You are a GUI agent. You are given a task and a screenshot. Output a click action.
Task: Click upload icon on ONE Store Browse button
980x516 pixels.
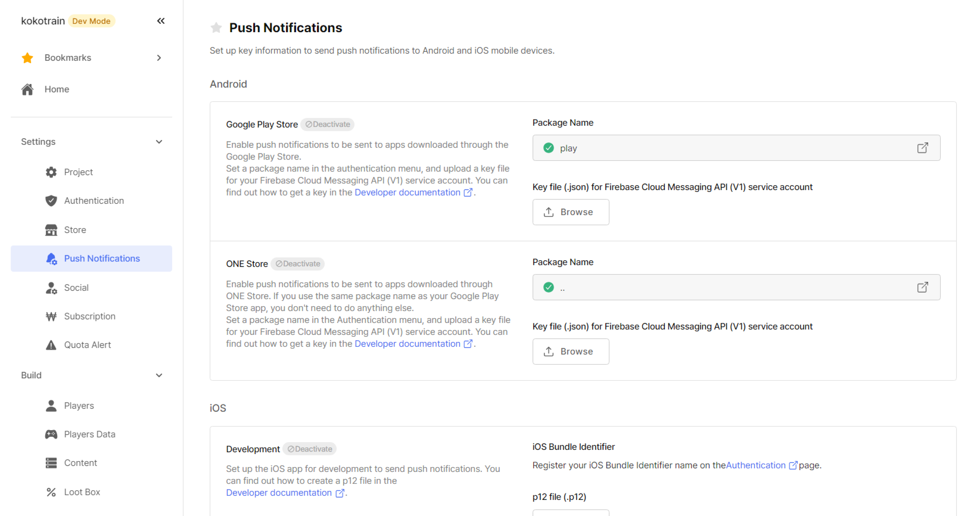549,351
